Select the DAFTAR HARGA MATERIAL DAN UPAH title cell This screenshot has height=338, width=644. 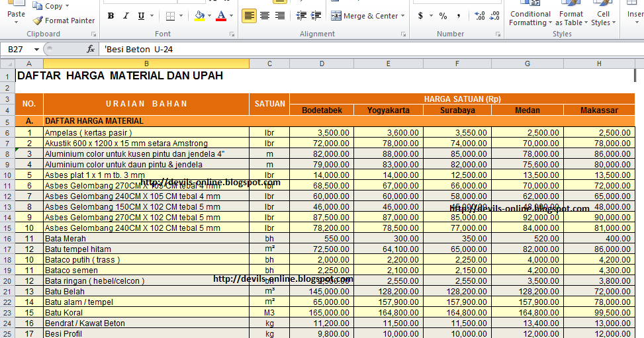(x=120, y=75)
